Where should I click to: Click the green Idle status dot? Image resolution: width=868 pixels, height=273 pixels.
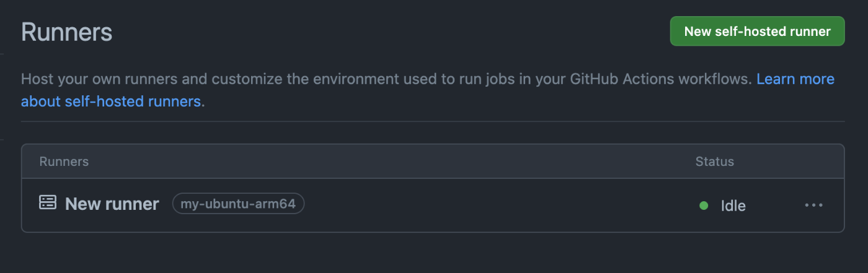[704, 206]
